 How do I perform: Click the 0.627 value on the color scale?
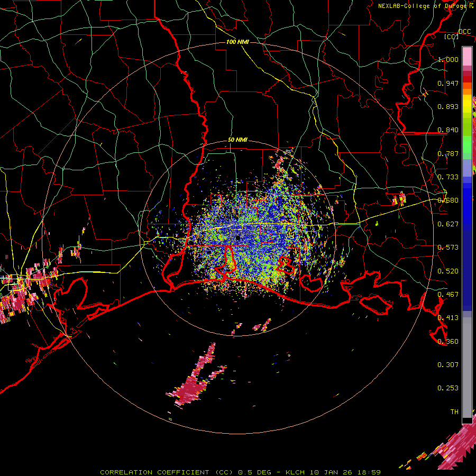tap(448, 224)
